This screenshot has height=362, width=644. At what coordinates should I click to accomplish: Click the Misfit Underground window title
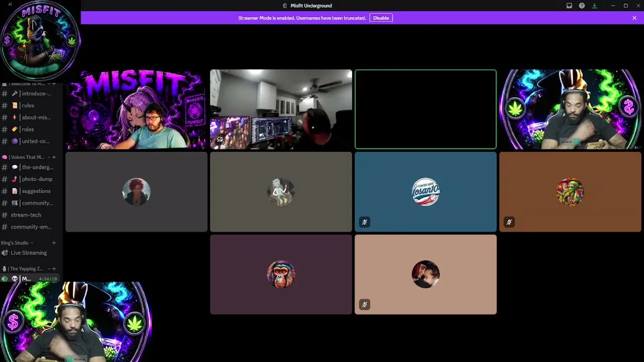coord(311,6)
